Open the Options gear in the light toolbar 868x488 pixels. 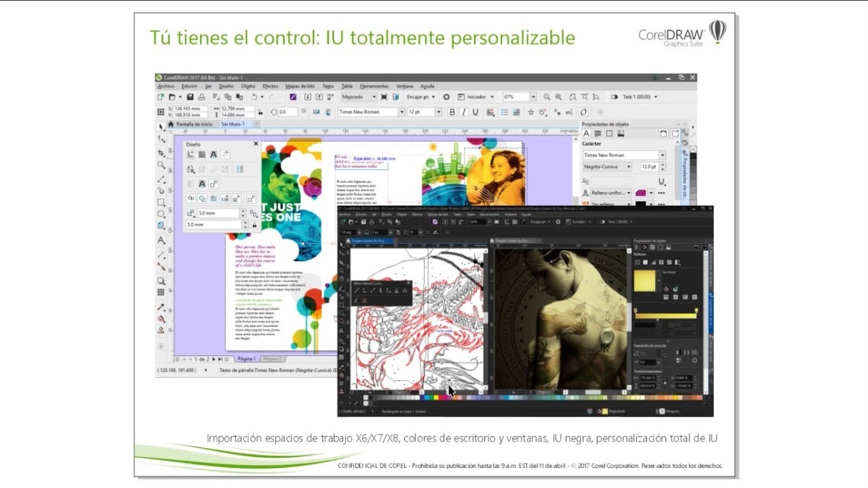[446, 97]
